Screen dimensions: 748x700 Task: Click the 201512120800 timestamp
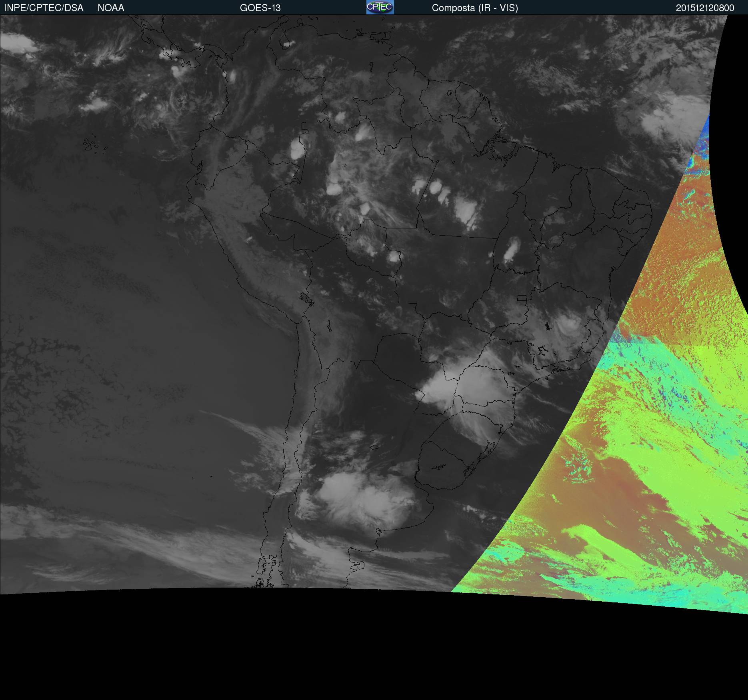[705, 8]
